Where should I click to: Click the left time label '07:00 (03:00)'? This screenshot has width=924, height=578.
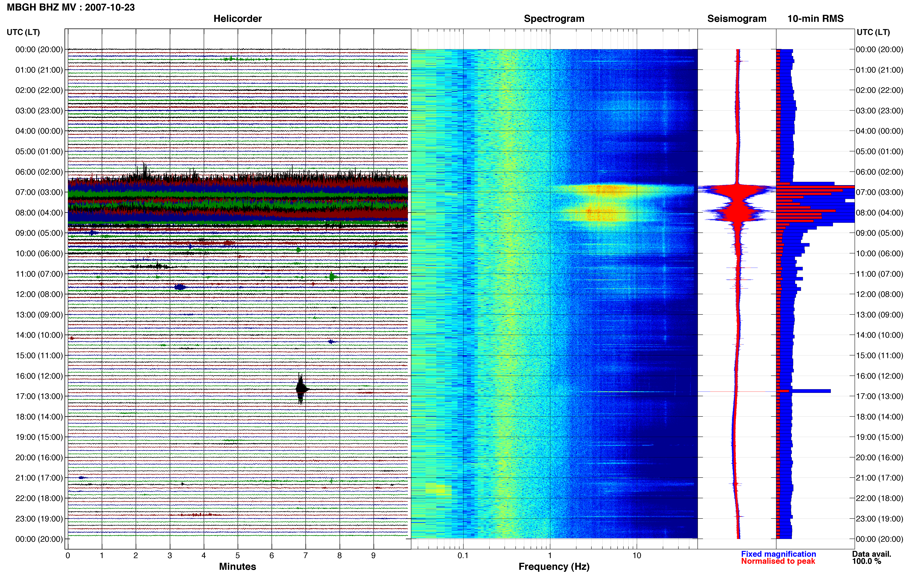[39, 192]
